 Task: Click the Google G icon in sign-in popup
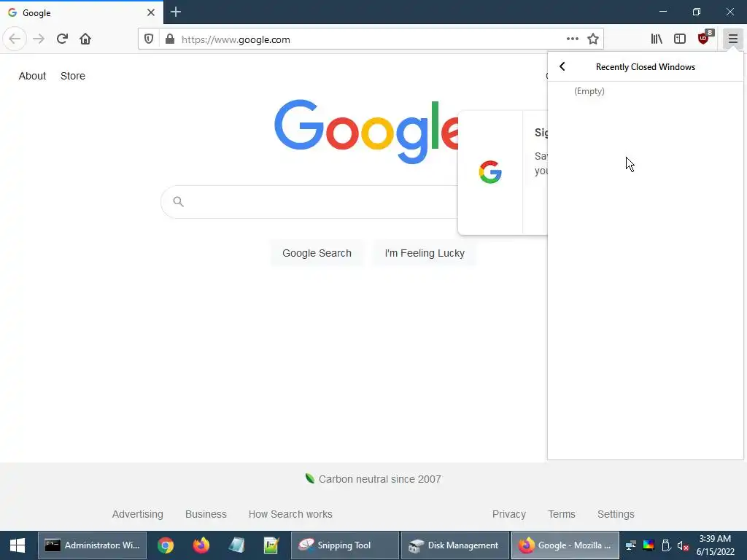490,172
